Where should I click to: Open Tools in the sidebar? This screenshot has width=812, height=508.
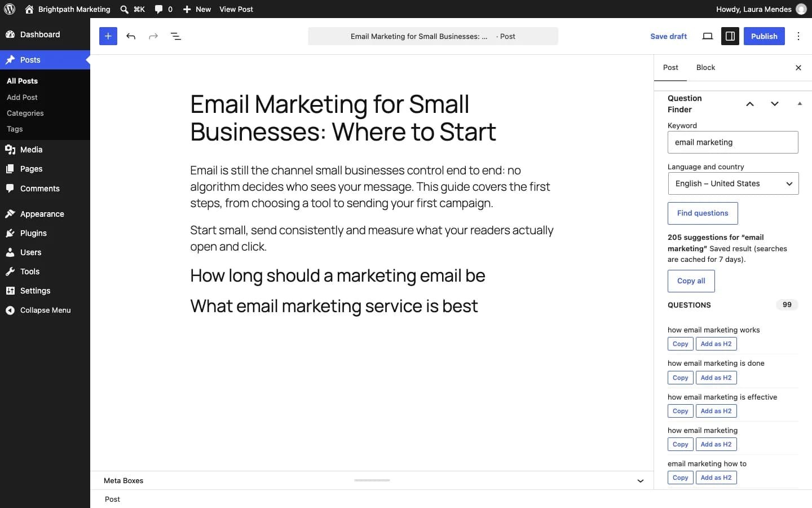pyautogui.click(x=45, y=271)
